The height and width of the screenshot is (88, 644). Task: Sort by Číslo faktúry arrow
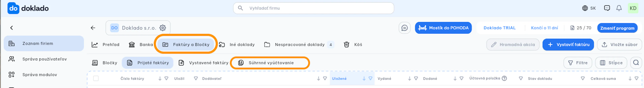(160, 78)
